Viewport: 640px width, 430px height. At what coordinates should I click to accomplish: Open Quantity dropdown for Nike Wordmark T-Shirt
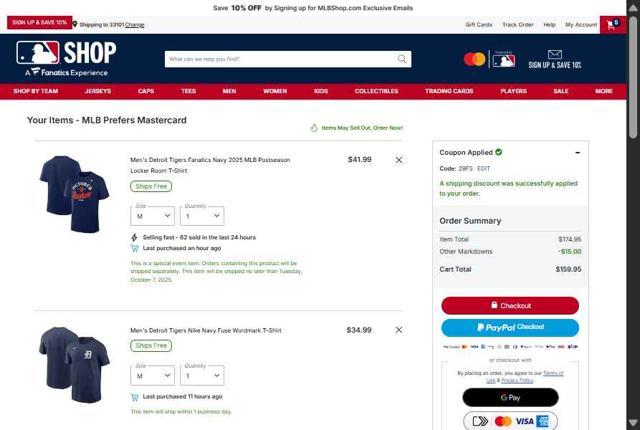coord(202,375)
